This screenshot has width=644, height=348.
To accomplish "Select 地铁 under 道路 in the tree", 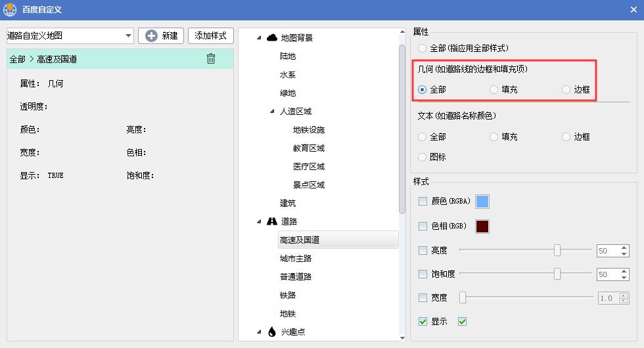I will coord(288,314).
